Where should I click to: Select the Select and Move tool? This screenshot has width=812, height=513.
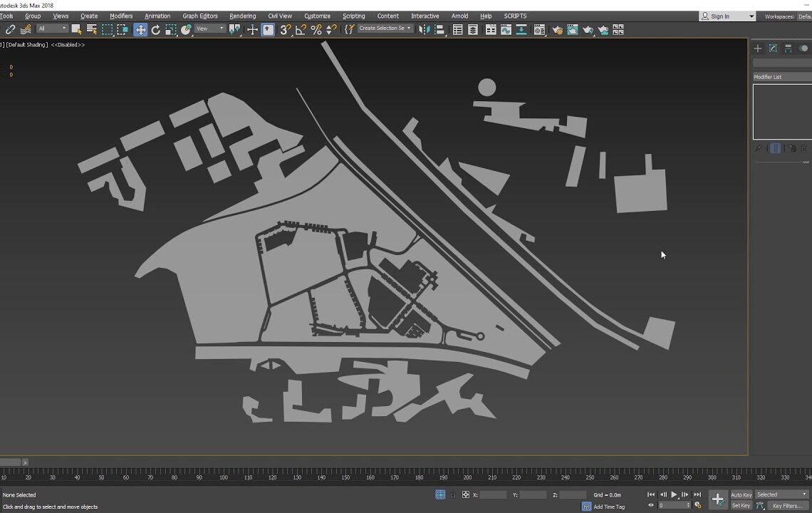[140, 29]
